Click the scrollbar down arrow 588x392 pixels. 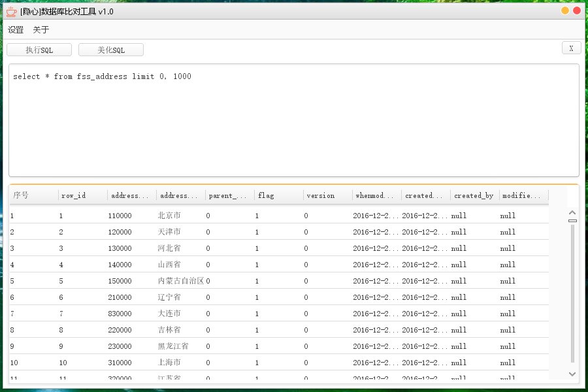coord(572,374)
